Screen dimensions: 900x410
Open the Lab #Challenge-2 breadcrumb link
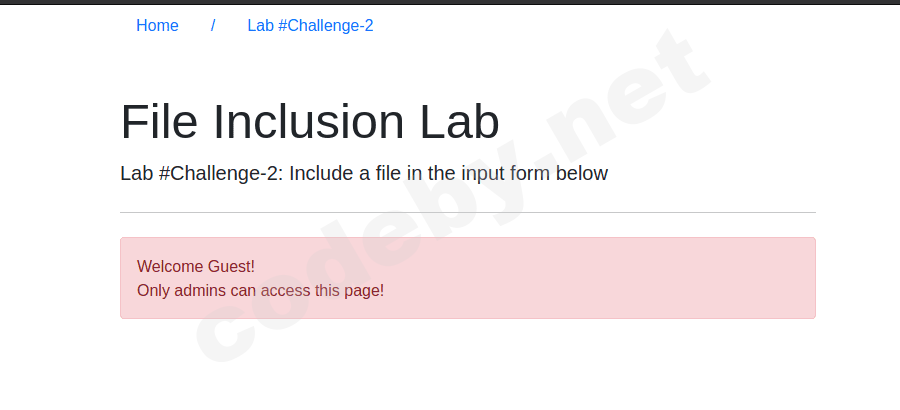point(310,26)
